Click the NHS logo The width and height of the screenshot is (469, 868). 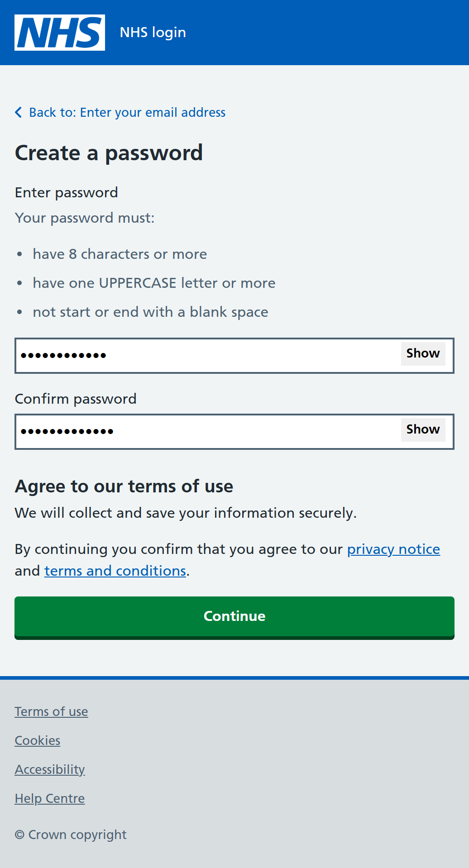click(x=59, y=32)
